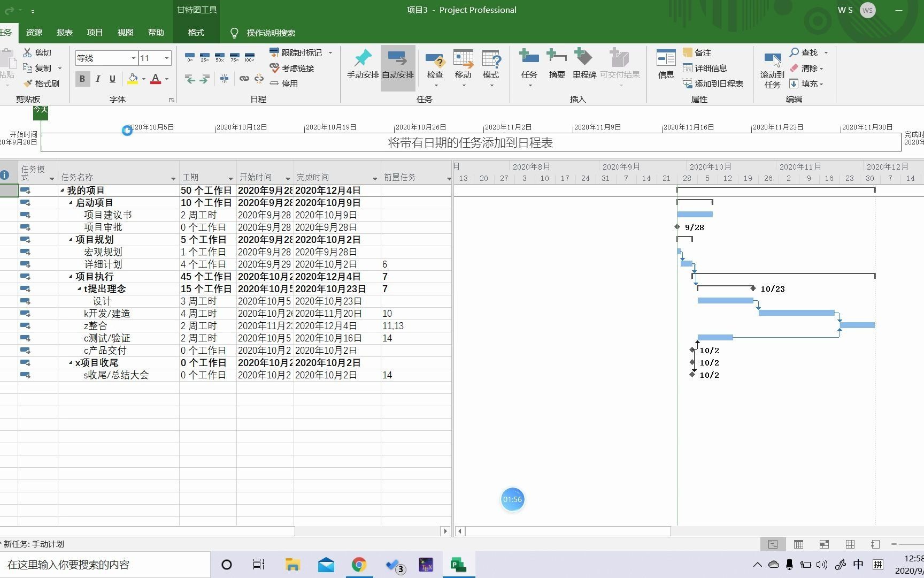Viewport: 924px width, 578px height.
Task: Click the Copy icon
Action: coord(28,68)
